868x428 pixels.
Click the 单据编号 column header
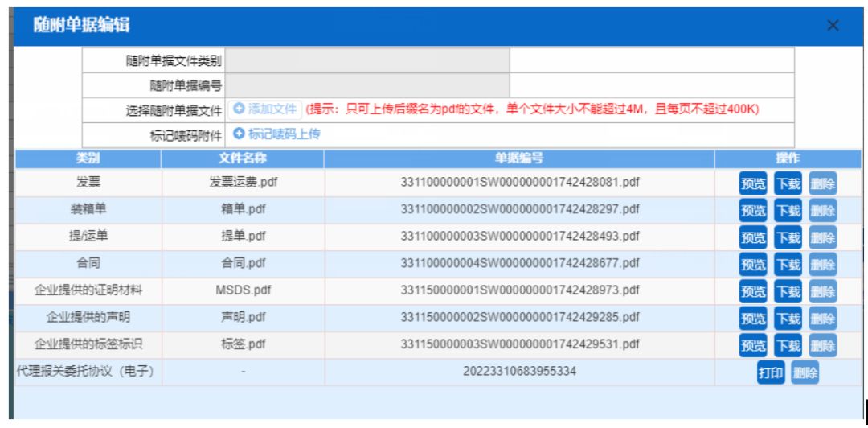click(519, 158)
